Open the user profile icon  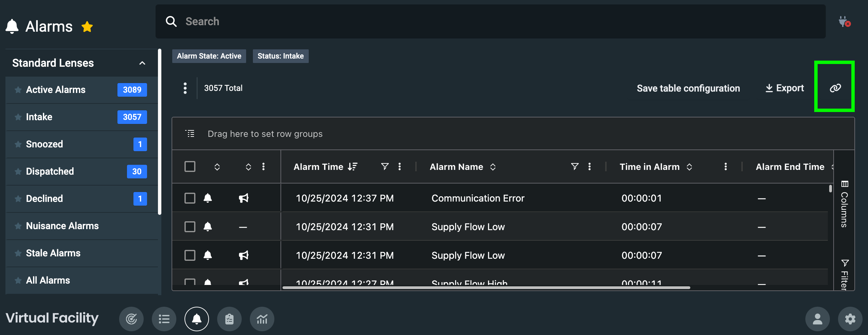point(817,319)
